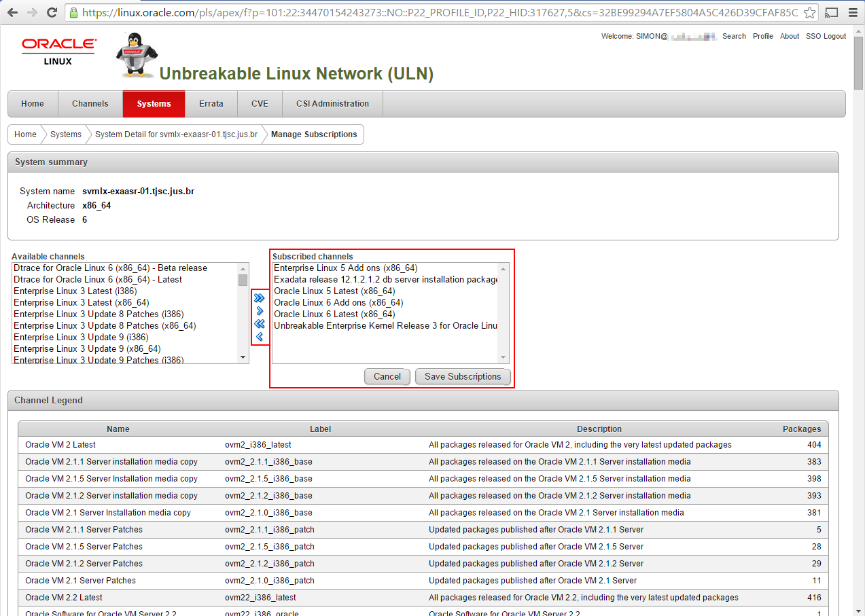Viewport: 865px width, 616px height.
Task: Move all channels to Subscribed list
Action: (259, 297)
